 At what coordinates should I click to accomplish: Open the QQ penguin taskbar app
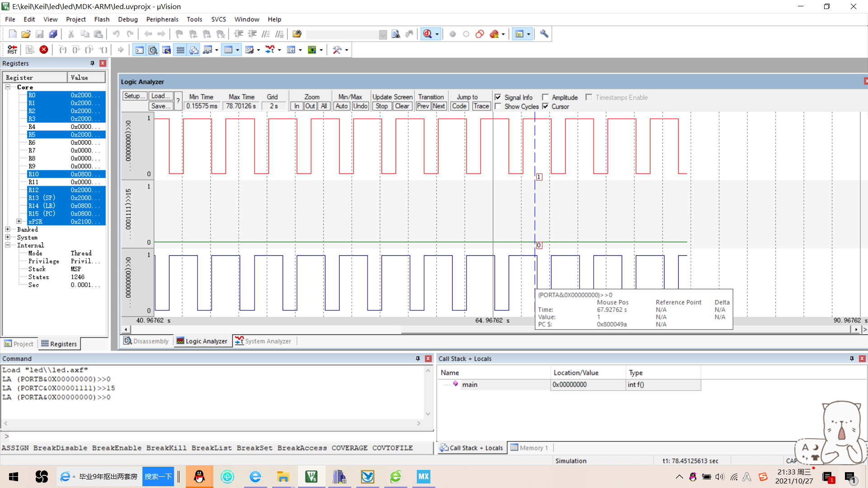(199, 477)
